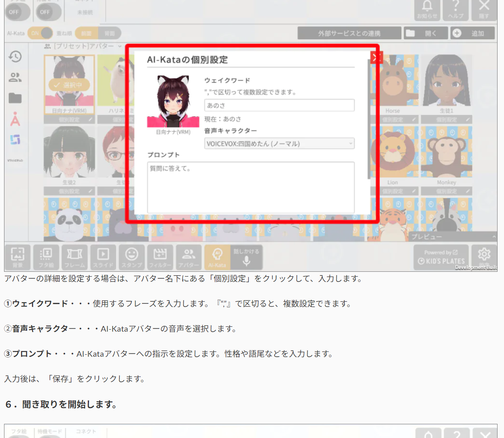Open the settings gear in bottom bar
Viewport: 504px width, 438px height.
484,256
